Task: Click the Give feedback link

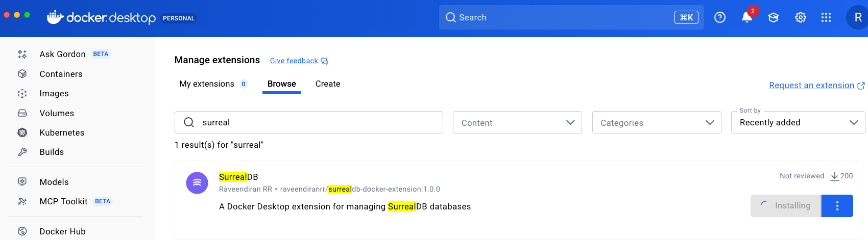Action: click(x=294, y=61)
